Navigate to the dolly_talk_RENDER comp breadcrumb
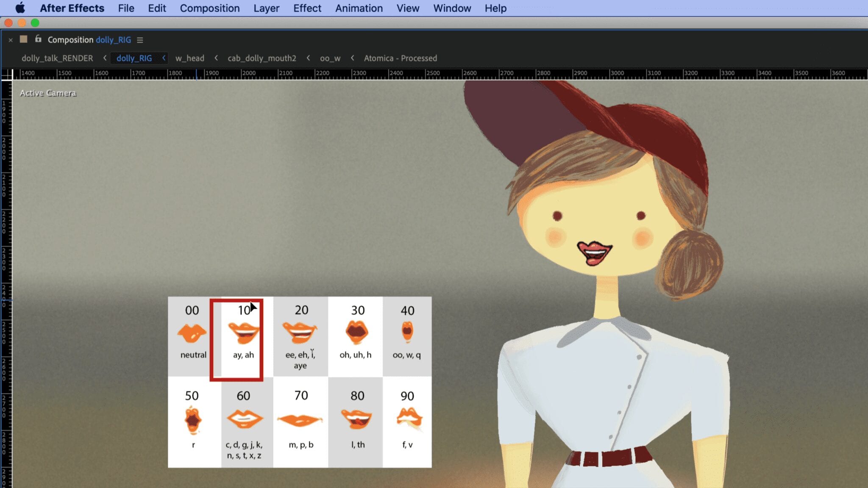Screen dimensions: 868x488 pos(57,58)
